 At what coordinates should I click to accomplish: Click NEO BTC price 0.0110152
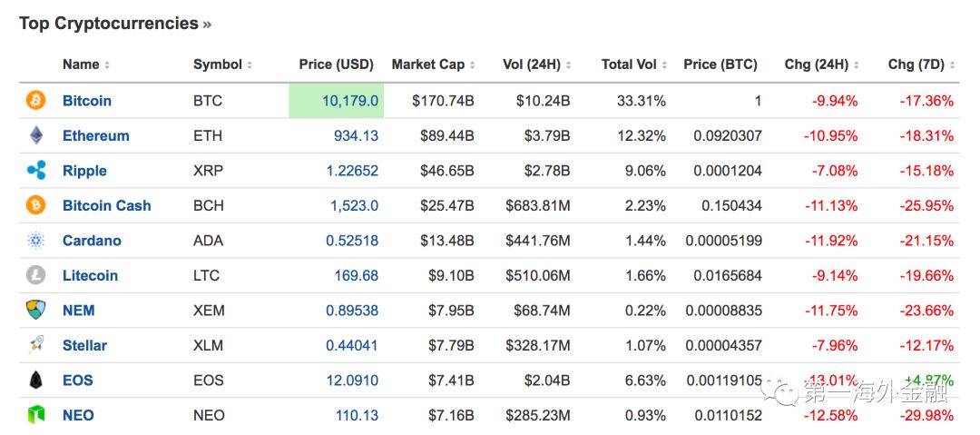[x=728, y=415]
